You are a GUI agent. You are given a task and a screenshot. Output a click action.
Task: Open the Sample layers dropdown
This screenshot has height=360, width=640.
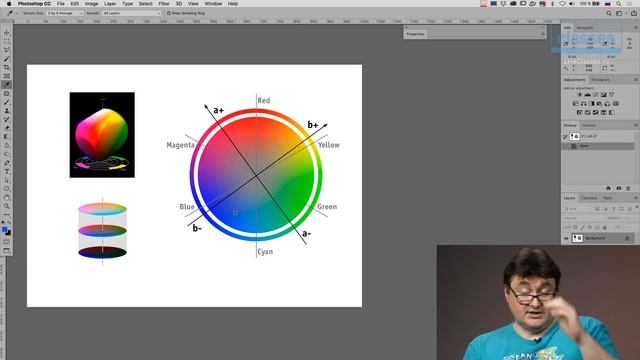[131, 13]
